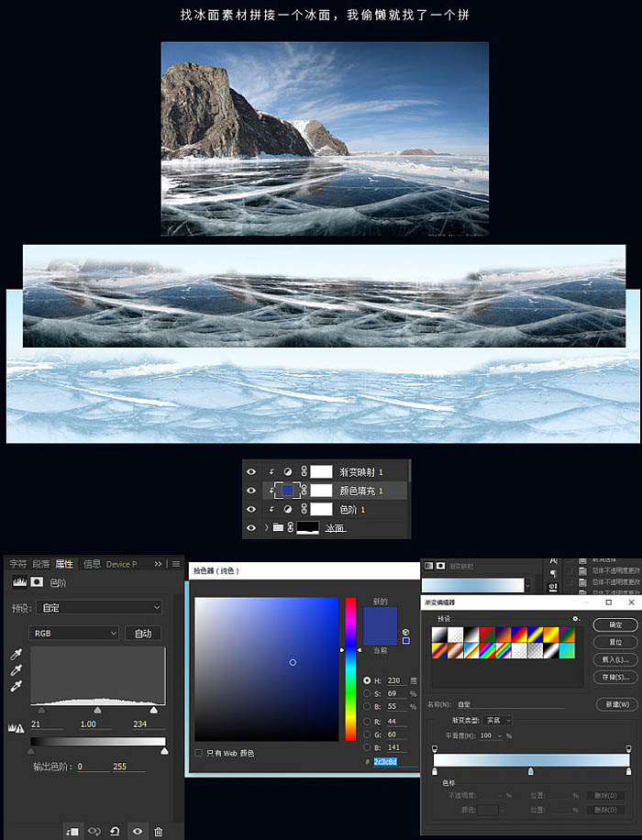This screenshot has width=642, height=840.
Task: Click 确定 in the gradient editor
Action: 615,624
